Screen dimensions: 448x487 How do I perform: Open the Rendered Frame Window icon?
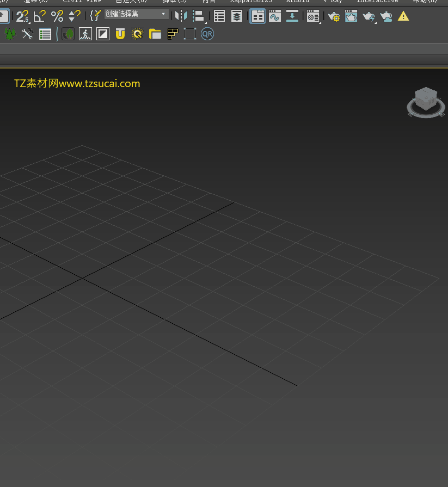point(351,16)
